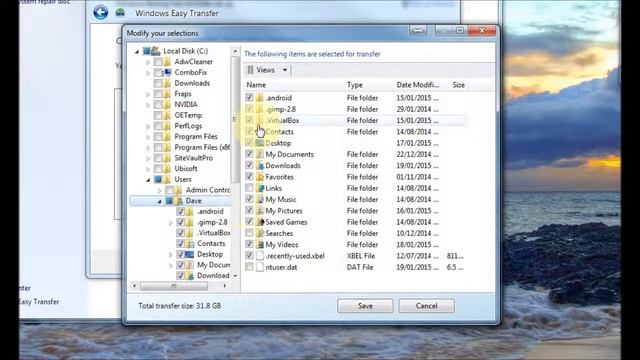Click the Dave user icon in tree
The width and height of the screenshot is (640, 360).
[x=179, y=201]
